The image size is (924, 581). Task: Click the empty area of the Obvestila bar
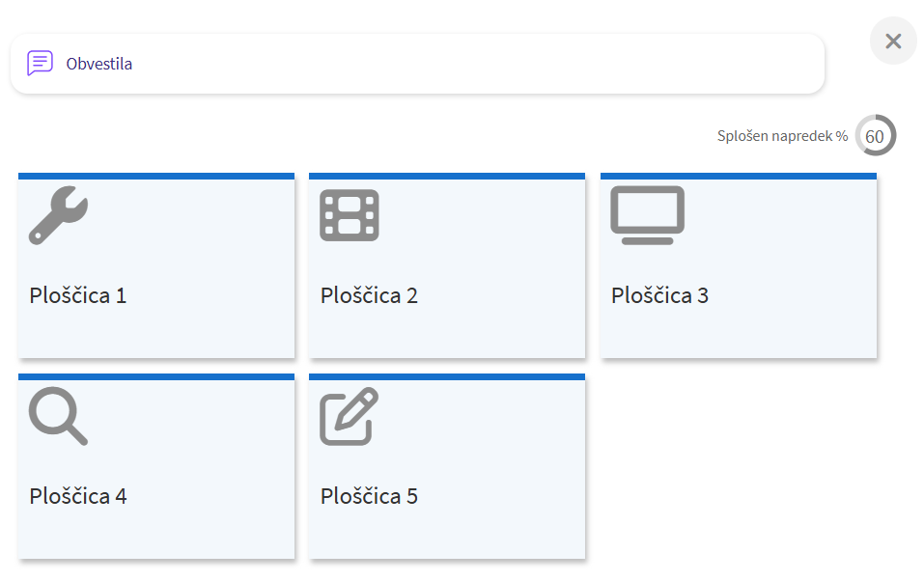coord(483,64)
